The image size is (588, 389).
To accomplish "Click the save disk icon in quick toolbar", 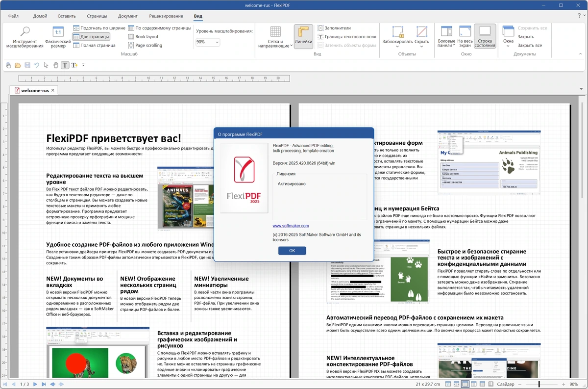I will [x=27, y=65].
